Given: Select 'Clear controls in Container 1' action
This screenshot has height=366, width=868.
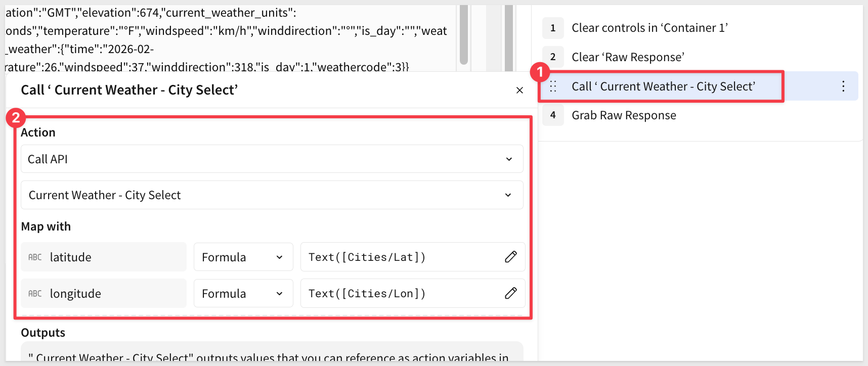Looking at the screenshot, I should click(649, 28).
